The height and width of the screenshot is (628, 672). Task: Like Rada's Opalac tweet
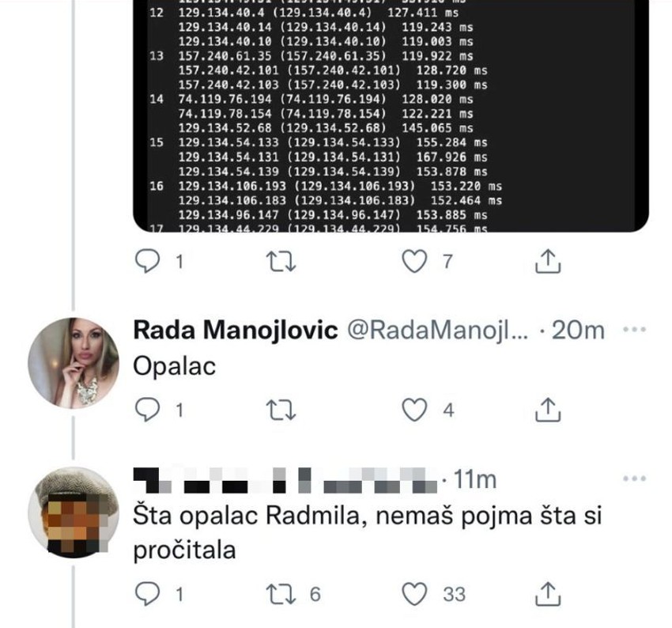point(414,410)
